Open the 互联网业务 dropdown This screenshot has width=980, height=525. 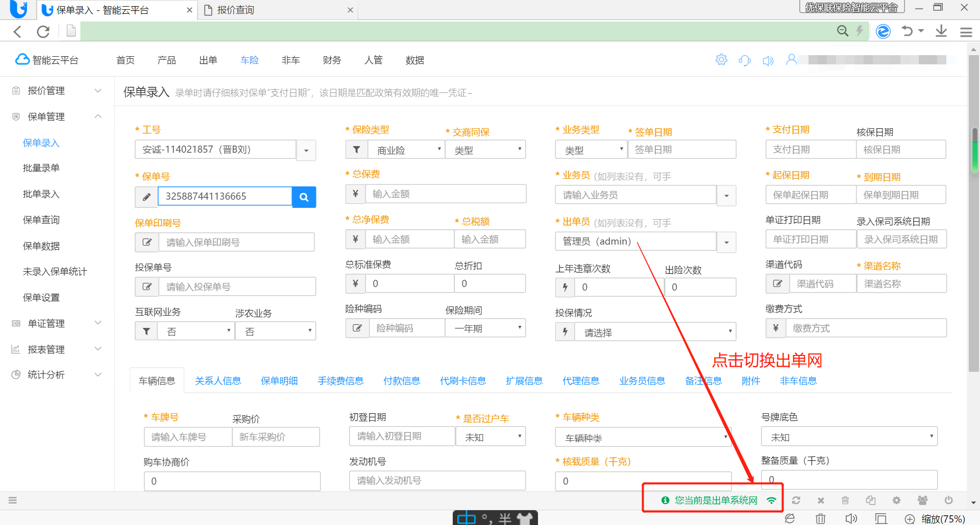pyautogui.click(x=196, y=331)
